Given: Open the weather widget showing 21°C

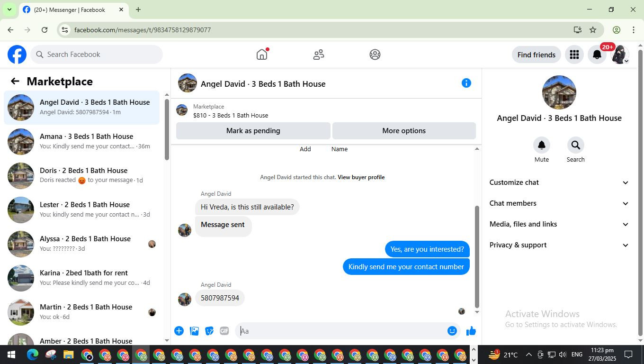Looking at the screenshot, I should (502, 355).
